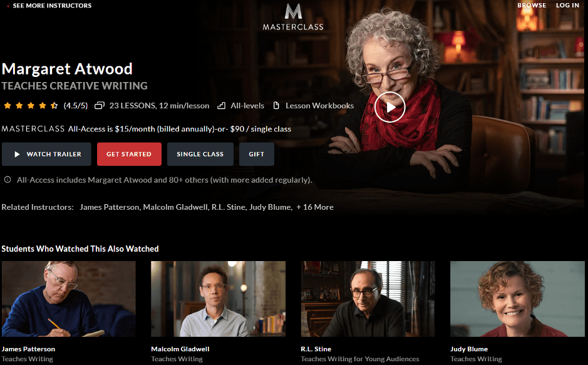Viewport: 588px width, 365px height.
Task: Click the play triangle icon inside Watch Trailer
Action: click(x=17, y=154)
